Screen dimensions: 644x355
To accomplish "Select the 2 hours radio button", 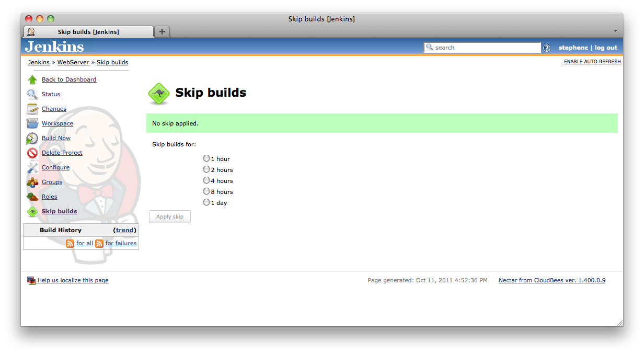I will [x=206, y=169].
